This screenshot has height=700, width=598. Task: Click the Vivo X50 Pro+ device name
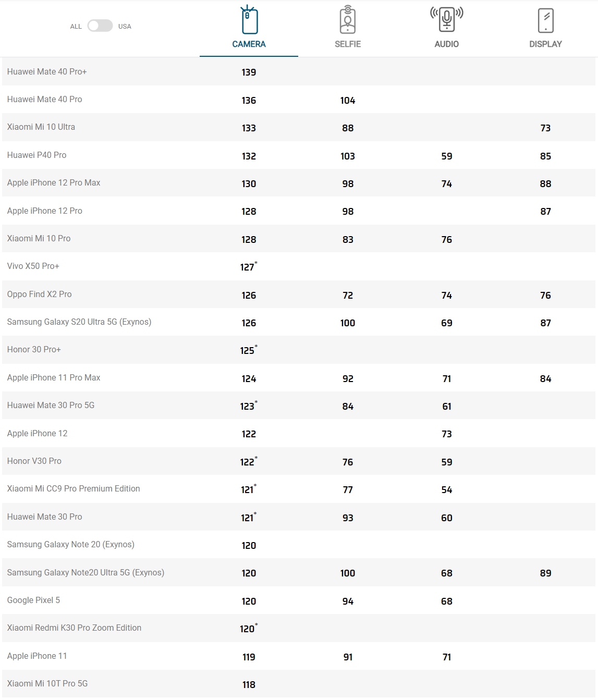click(33, 266)
